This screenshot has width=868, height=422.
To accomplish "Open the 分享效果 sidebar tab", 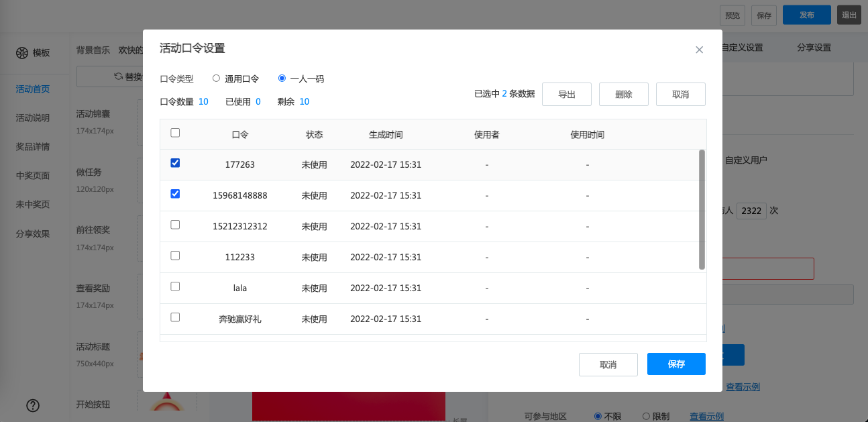I will pos(33,234).
